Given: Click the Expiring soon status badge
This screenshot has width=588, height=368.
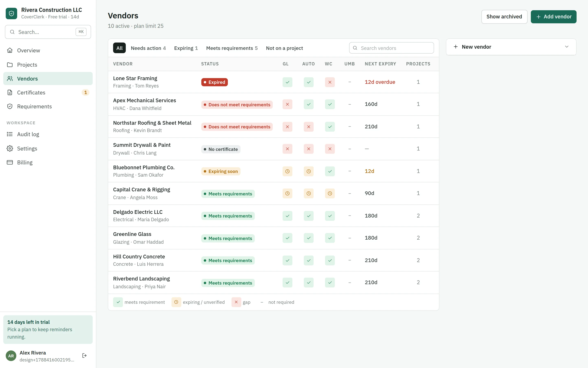Looking at the screenshot, I should click(221, 171).
